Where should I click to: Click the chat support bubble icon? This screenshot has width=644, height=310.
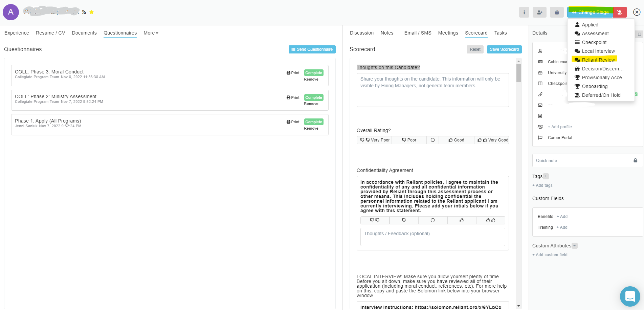click(x=630, y=296)
